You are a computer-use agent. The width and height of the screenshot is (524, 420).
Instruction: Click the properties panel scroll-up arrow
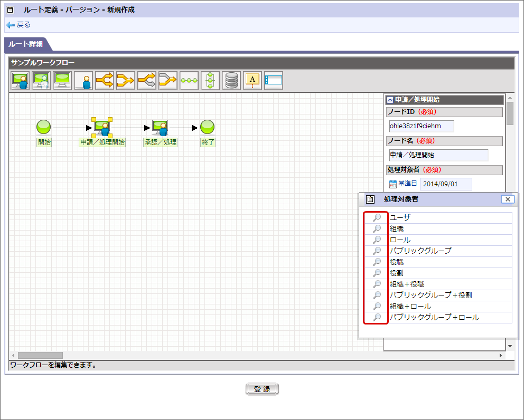510,98
